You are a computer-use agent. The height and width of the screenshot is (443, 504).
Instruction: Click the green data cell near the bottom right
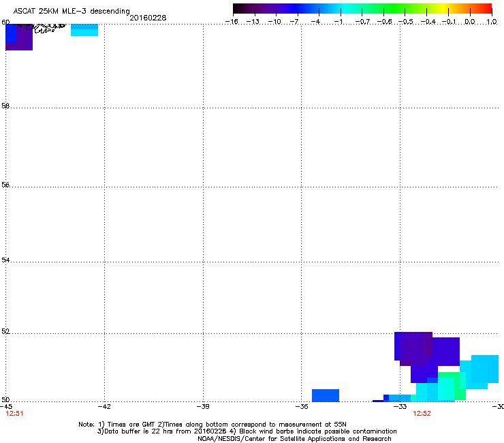pos(452,386)
